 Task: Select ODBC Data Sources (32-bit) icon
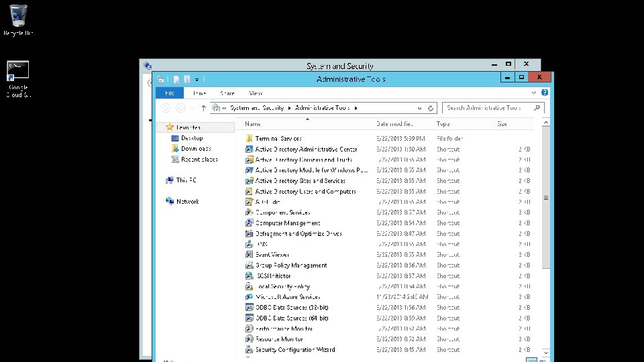click(x=249, y=308)
